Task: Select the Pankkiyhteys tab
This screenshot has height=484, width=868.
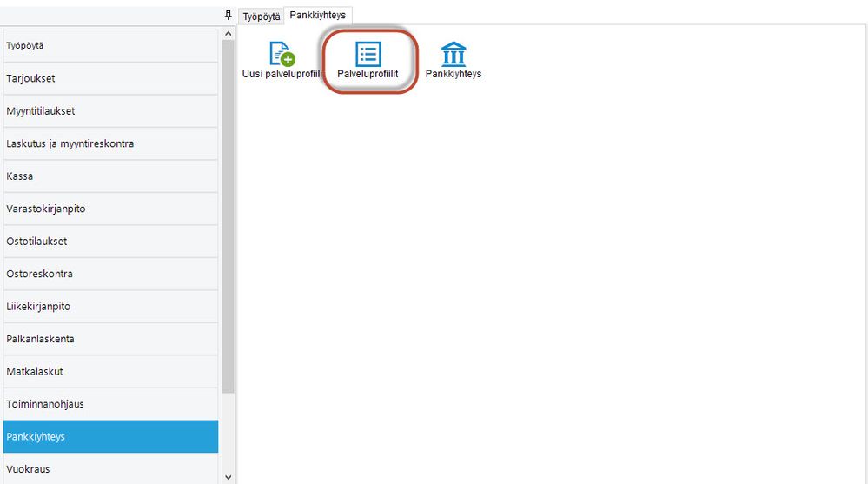Action: coord(318,15)
